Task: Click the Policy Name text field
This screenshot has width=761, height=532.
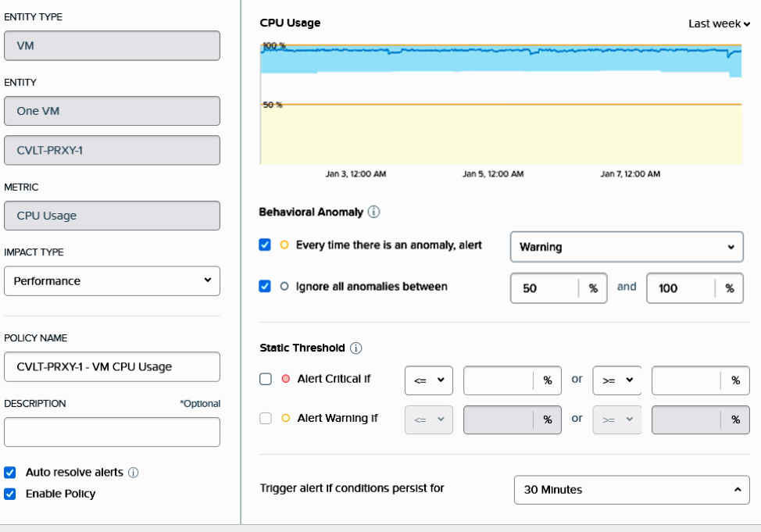Action: (112, 367)
